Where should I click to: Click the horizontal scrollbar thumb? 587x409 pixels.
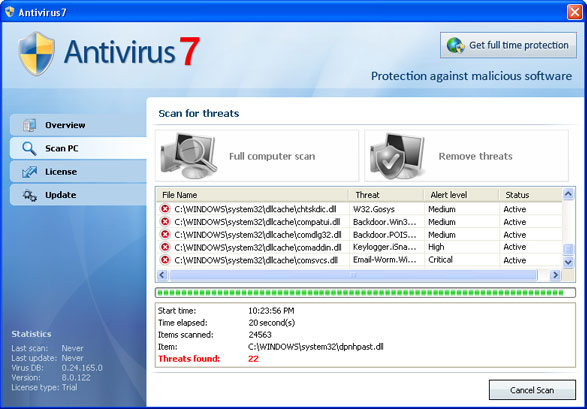pos(353,275)
